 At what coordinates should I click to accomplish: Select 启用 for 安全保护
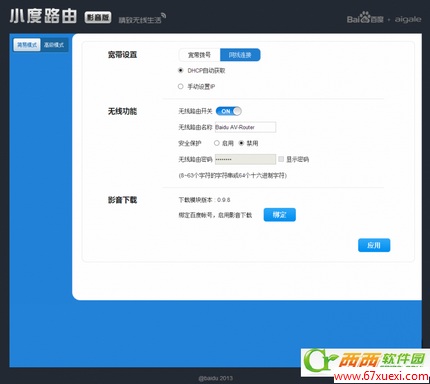pyautogui.click(x=217, y=143)
